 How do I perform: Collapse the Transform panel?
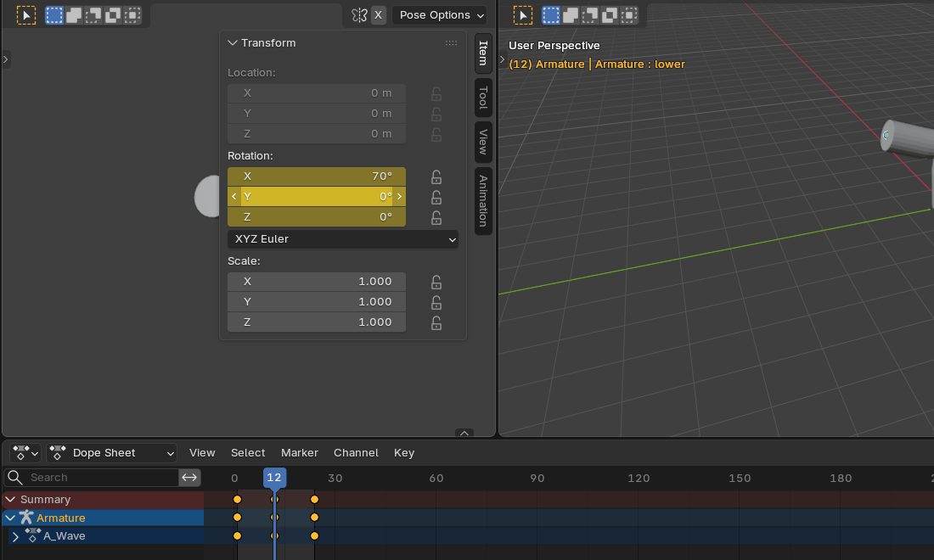pos(233,42)
